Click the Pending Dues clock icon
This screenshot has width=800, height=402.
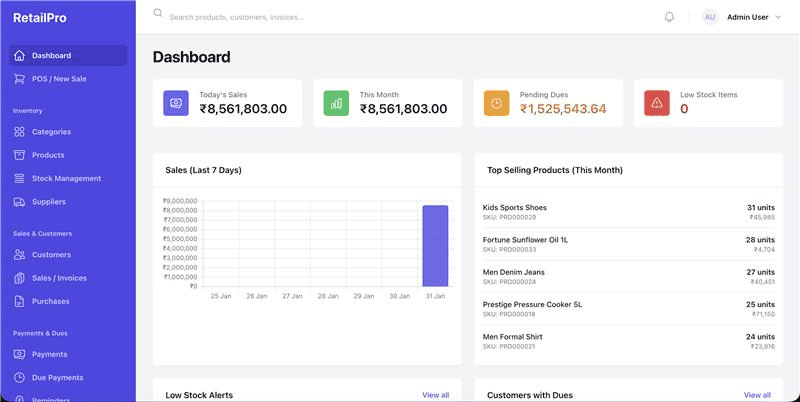coord(497,102)
